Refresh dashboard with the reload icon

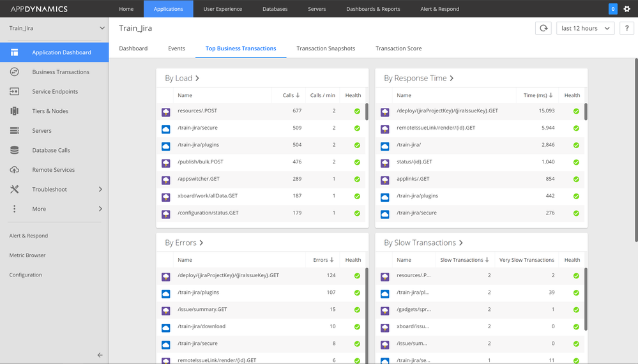tap(543, 28)
